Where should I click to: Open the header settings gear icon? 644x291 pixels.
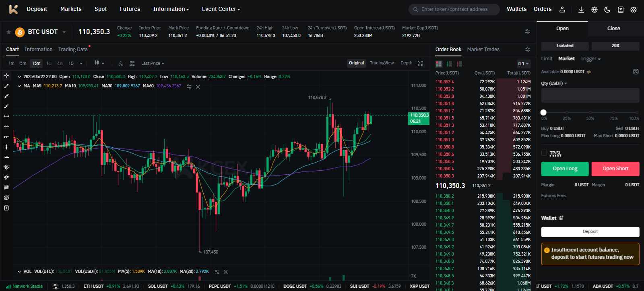click(x=634, y=10)
